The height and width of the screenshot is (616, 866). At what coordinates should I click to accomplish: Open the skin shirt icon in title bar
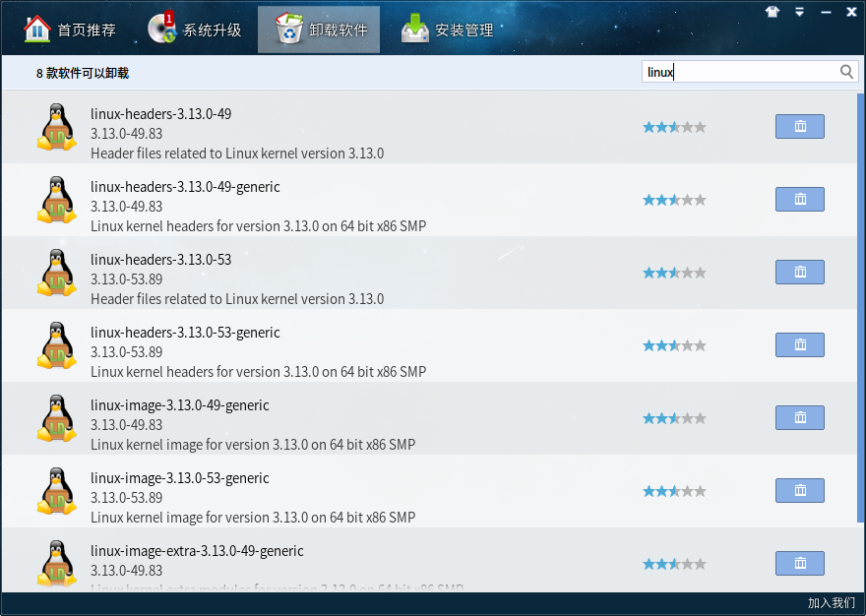pos(773,12)
